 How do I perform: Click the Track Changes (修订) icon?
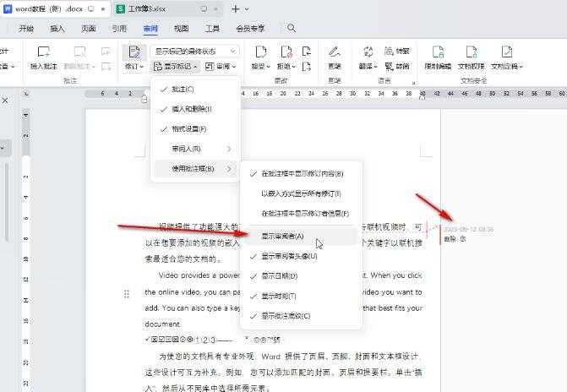(x=134, y=52)
